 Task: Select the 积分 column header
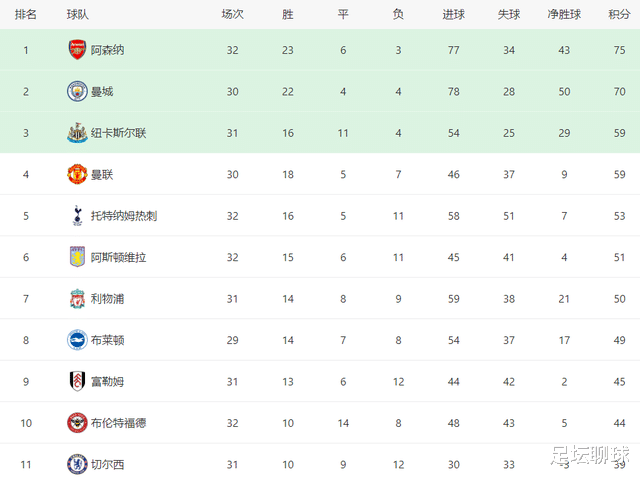pyautogui.click(x=619, y=15)
